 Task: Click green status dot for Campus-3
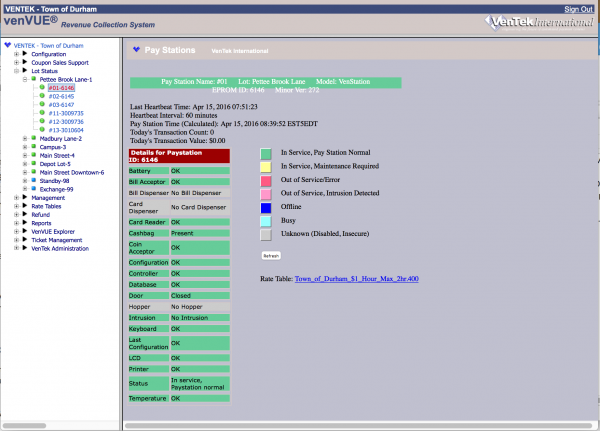34,146
